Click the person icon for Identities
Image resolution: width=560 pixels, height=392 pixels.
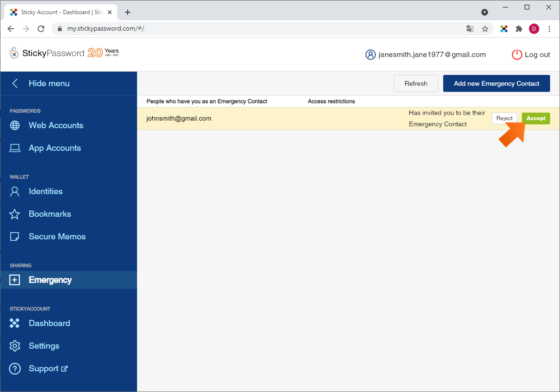(15, 192)
